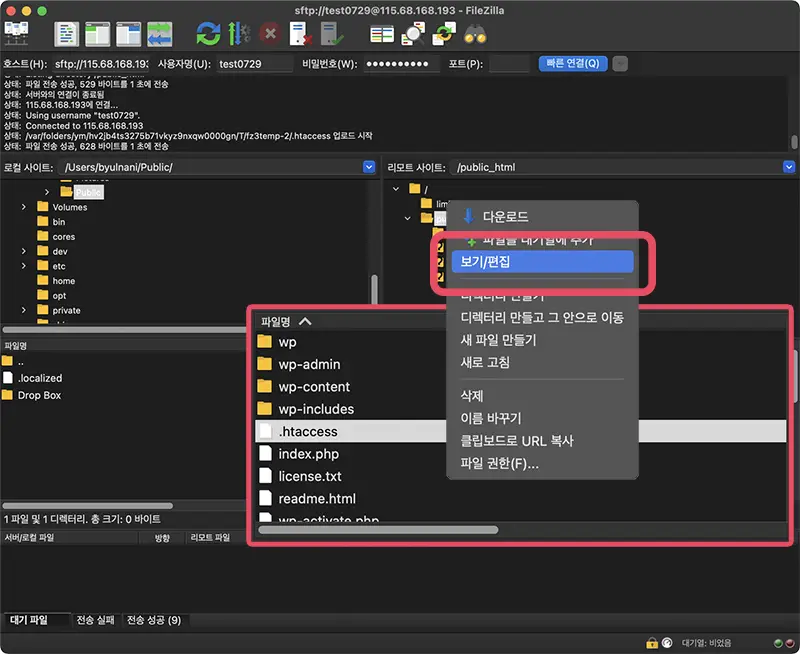Click the 빠른 연결(Q) button
This screenshot has width=800, height=654.
point(573,63)
